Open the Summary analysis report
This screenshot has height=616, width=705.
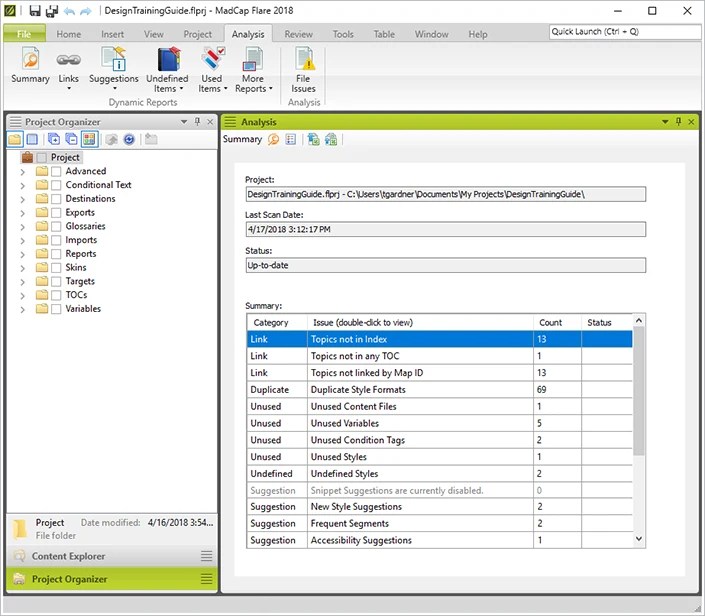click(30, 66)
